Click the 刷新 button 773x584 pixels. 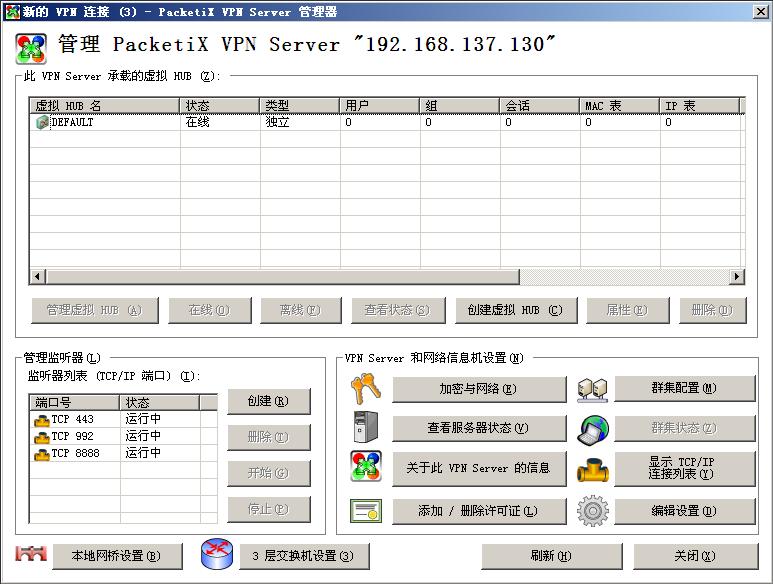point(552,556)
